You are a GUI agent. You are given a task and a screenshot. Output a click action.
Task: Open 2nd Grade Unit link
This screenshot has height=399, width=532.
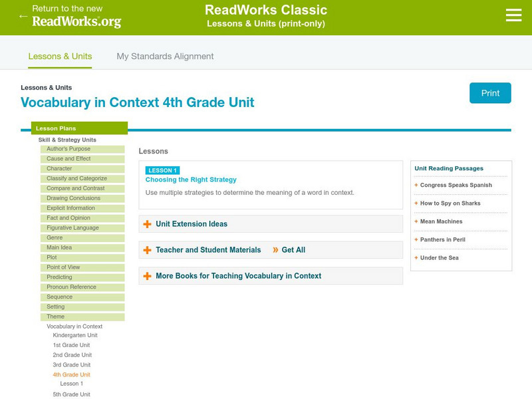click(72, 355)
